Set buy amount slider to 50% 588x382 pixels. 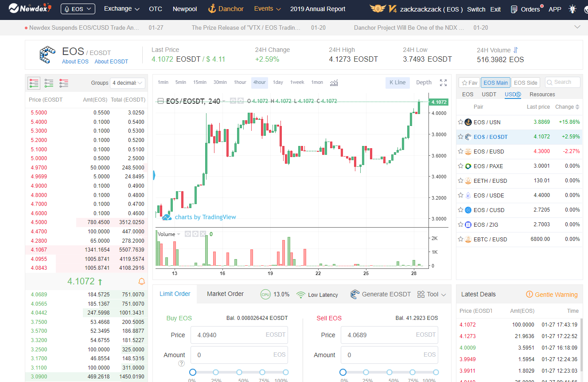coord(239,372)
